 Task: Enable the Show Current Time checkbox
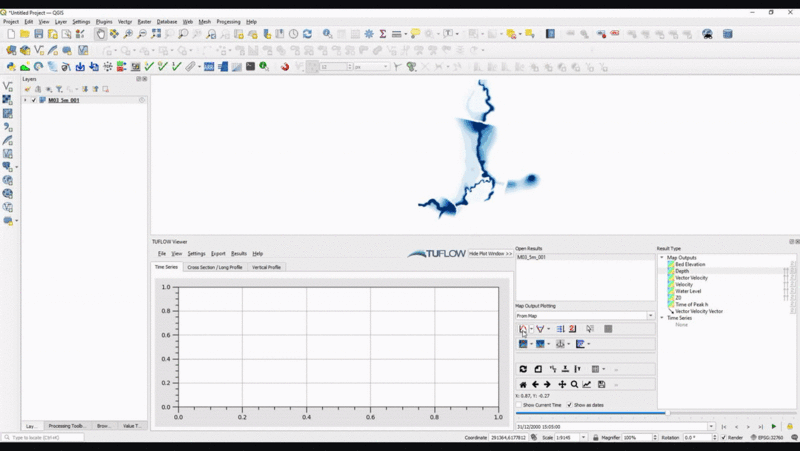click(x=519, y=405)
